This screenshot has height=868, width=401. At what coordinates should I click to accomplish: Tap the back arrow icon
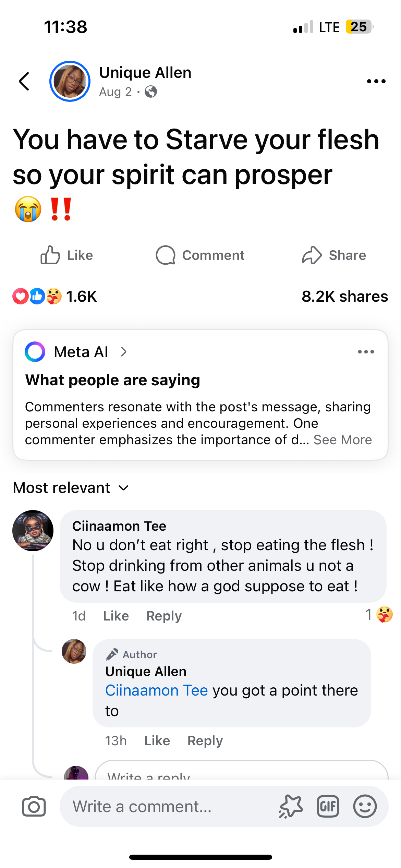point(24,82)
